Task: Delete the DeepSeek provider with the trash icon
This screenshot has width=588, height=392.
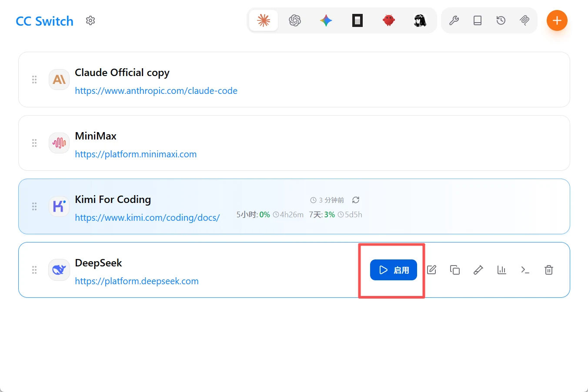Action: [x=549, y=270]
